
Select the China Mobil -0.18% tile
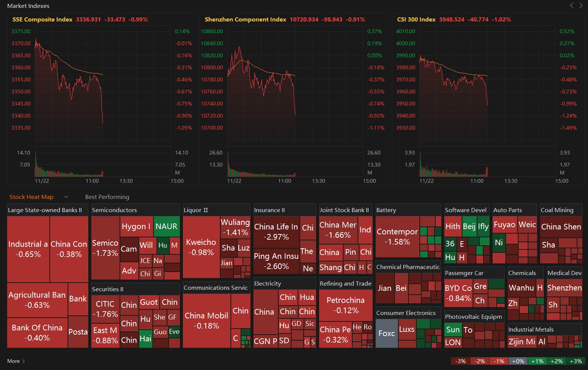coord(206,321)
